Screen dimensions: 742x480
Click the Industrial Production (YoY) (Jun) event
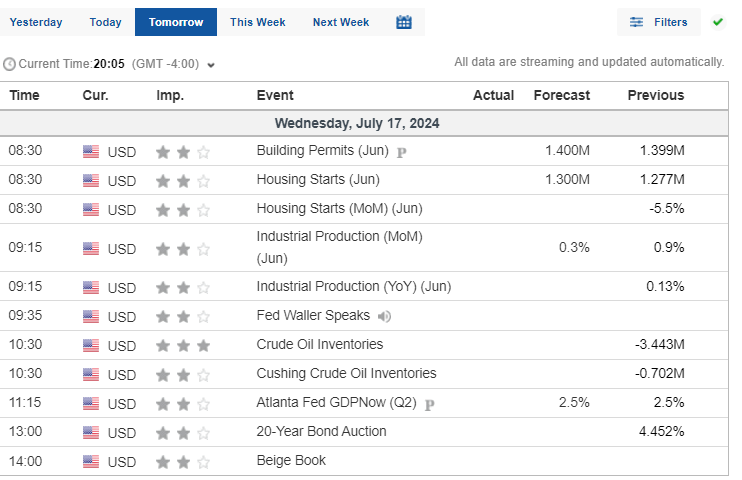(x=354, y=286)
